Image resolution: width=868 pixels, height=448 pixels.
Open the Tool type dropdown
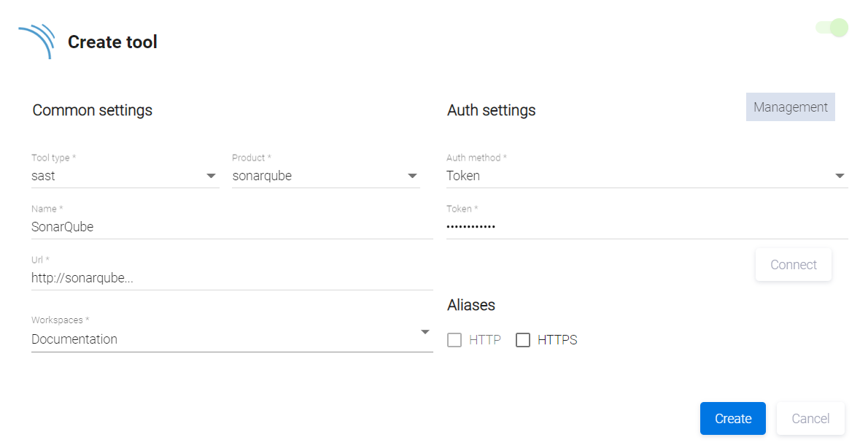coord(211,176)
